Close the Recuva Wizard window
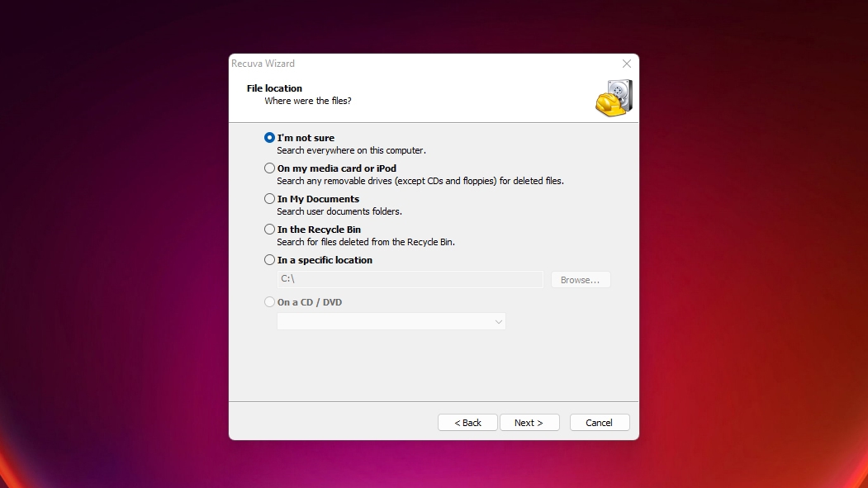 coord(626,64)
